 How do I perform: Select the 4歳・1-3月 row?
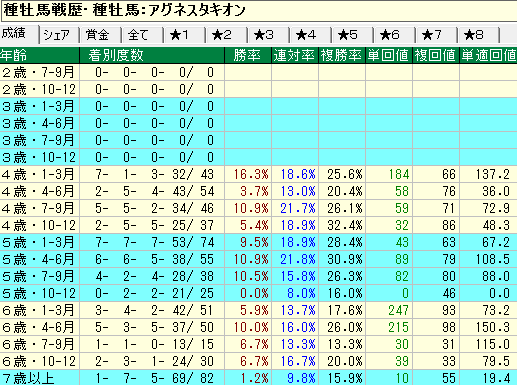258,174
